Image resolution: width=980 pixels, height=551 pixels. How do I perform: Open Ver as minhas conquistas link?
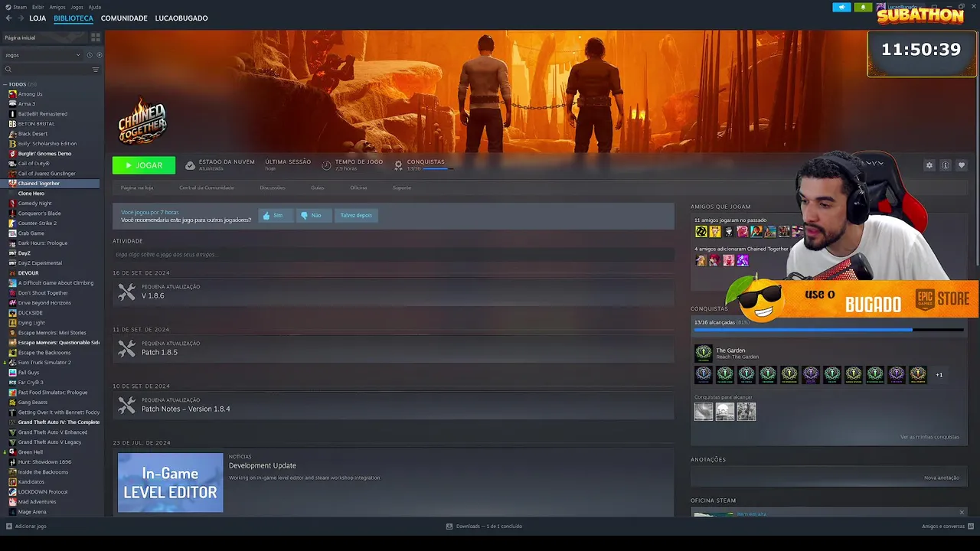point(929,437)
